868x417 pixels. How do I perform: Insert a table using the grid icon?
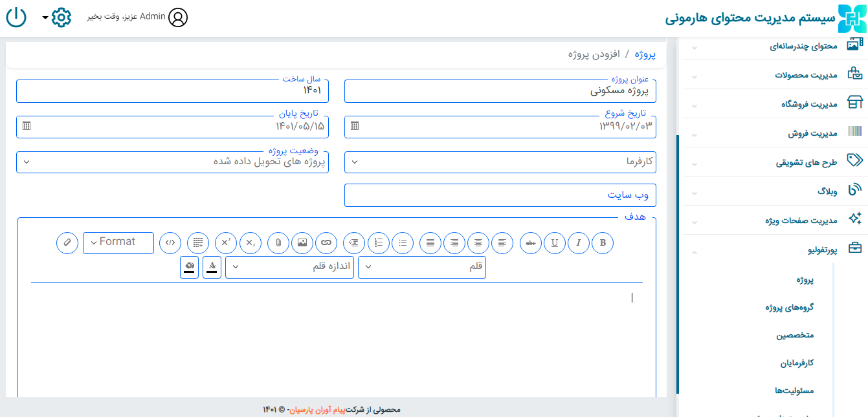[198, 242]
